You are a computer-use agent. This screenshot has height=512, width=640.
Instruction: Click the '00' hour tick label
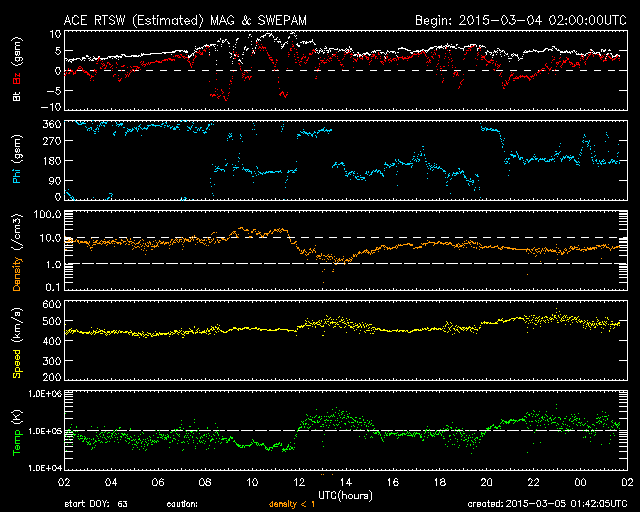pyautogui.click(x=580, y=483)
